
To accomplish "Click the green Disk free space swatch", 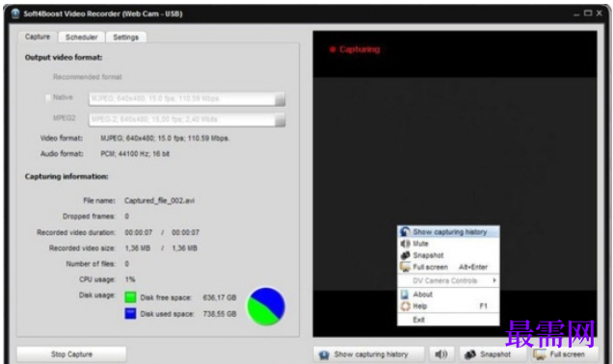I will [x=130, y=298].
